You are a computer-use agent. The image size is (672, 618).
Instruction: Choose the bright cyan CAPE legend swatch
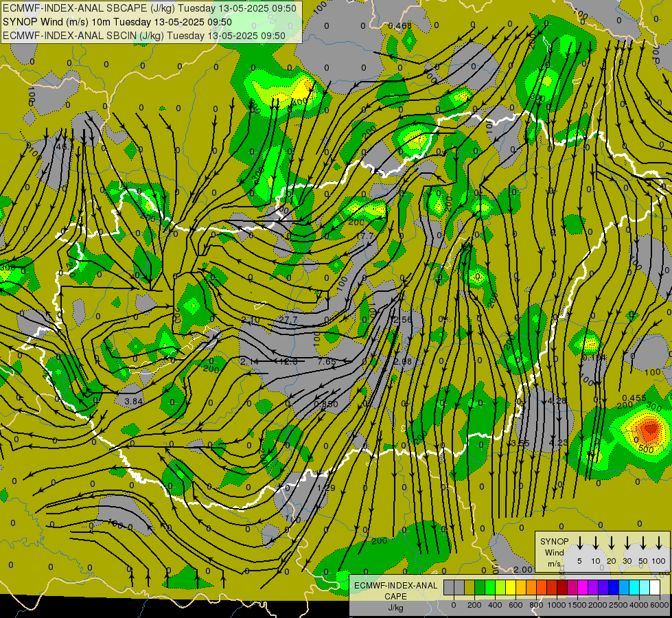634,588
